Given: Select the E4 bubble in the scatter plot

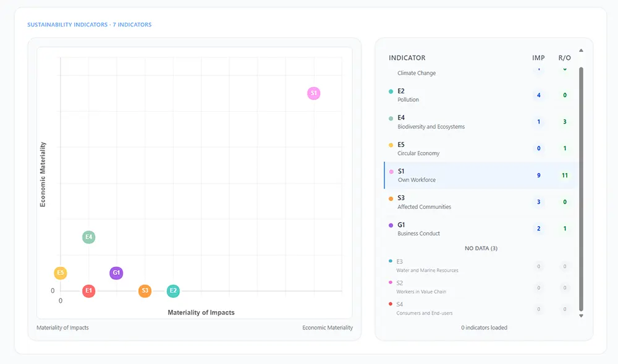Looking at the screenshot, I should [x=89, y=237].
